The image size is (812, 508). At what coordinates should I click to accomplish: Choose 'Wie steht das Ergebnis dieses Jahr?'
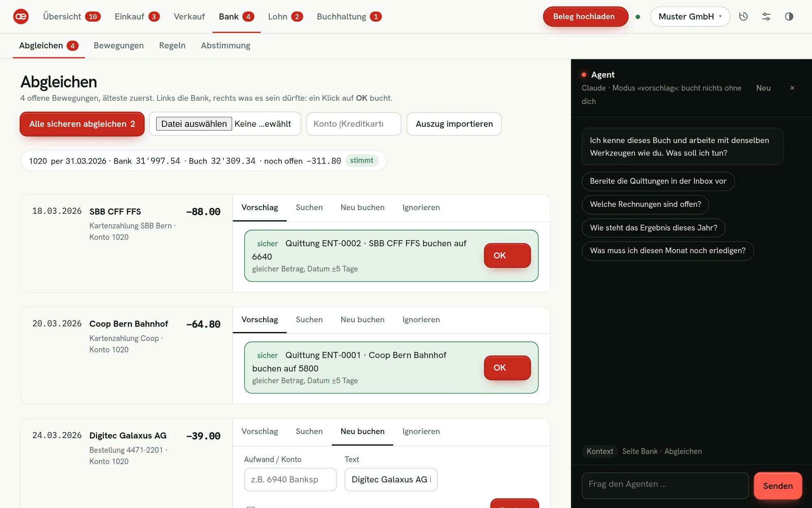click(653, 228)
